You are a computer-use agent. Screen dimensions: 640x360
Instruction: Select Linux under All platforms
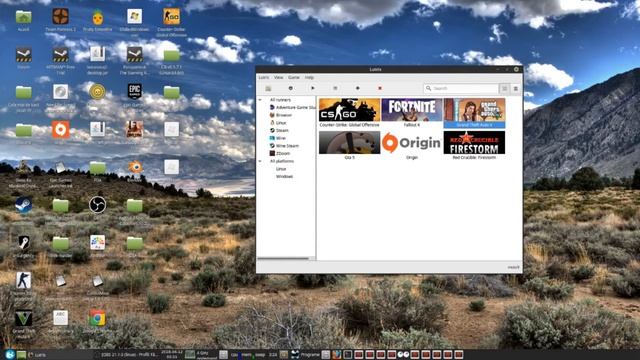pos(281,169)
